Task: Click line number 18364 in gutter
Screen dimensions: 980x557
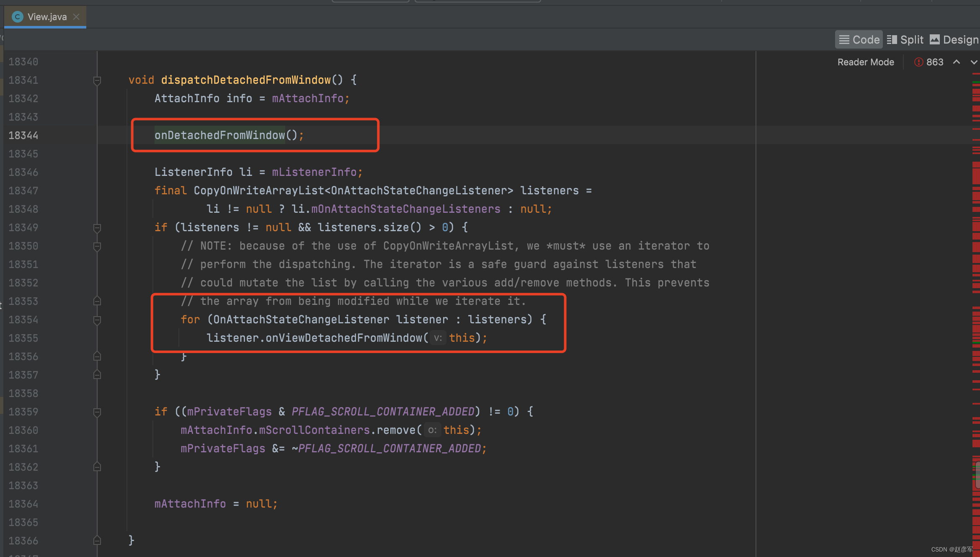Action: 23,504
